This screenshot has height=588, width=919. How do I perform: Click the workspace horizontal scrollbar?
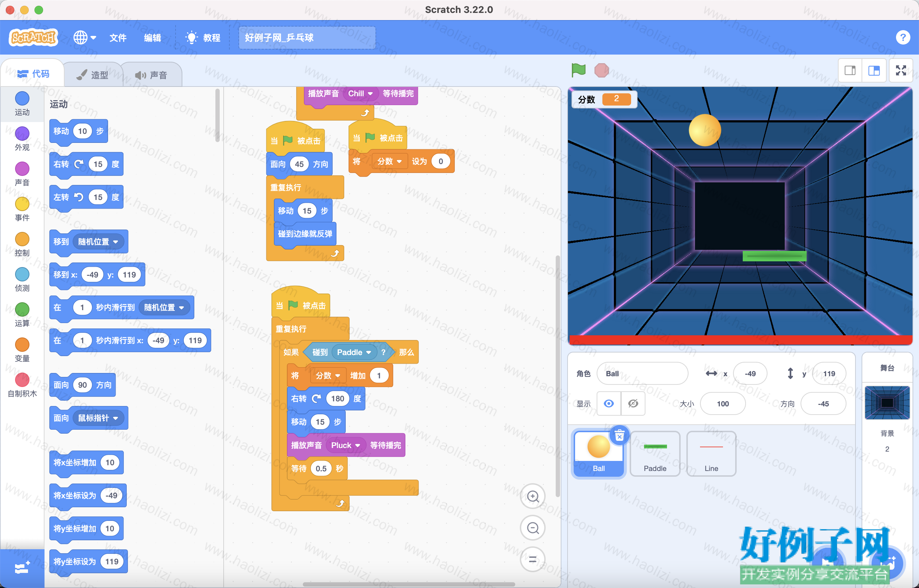409,584
